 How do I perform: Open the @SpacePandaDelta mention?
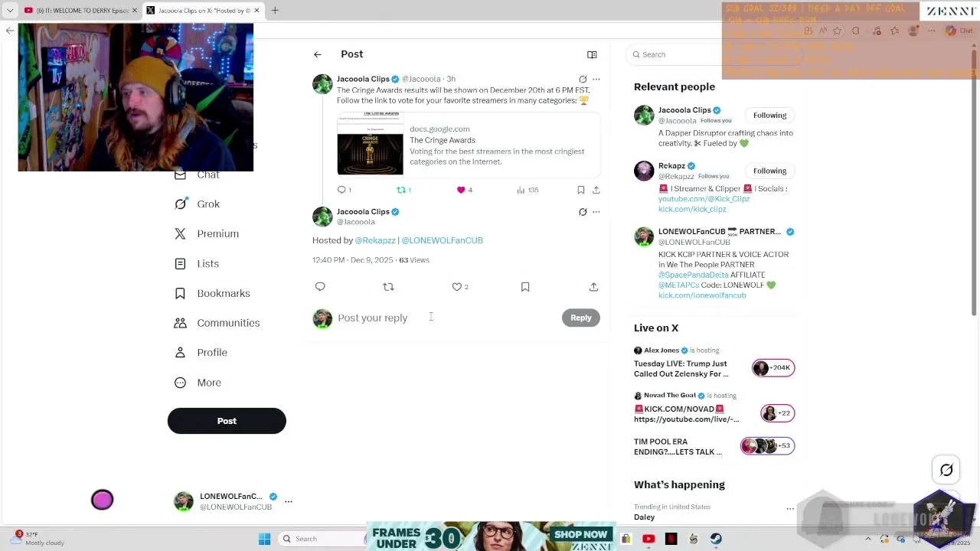pos(694,275)
